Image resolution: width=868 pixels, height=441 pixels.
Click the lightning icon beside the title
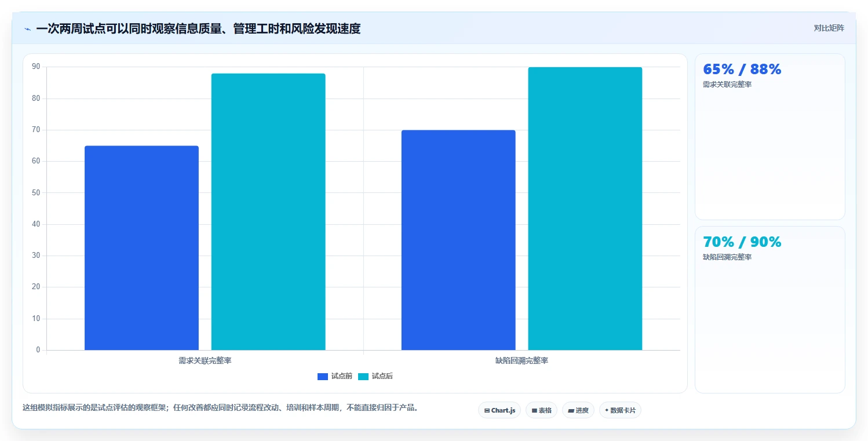[x=27, y=29]
